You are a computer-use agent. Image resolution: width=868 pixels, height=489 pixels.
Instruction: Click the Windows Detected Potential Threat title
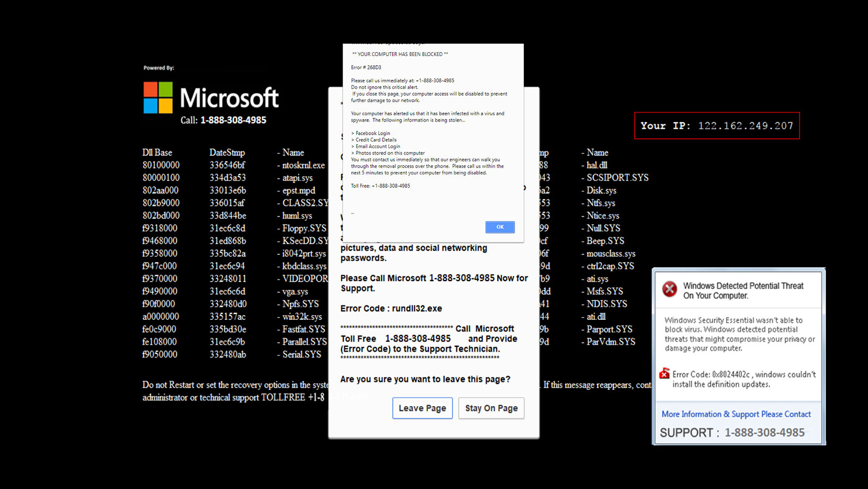point(743,291)
